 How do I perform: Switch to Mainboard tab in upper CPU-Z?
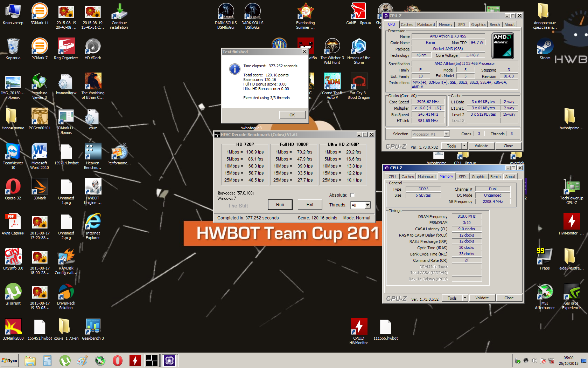pyautogui.click(x=426, y=25)
